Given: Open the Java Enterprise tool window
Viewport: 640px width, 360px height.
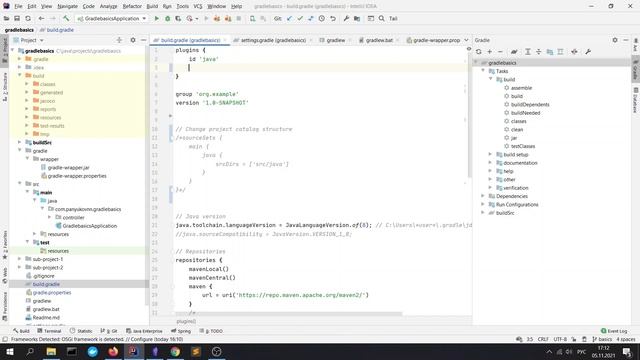Looking at the screenshot, I should click(x=144, y=331).
